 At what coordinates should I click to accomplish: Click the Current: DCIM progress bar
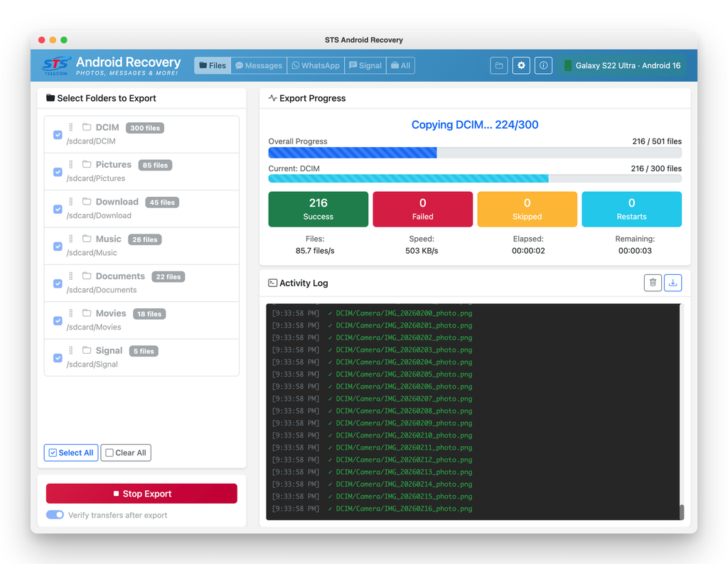(475, 178)
